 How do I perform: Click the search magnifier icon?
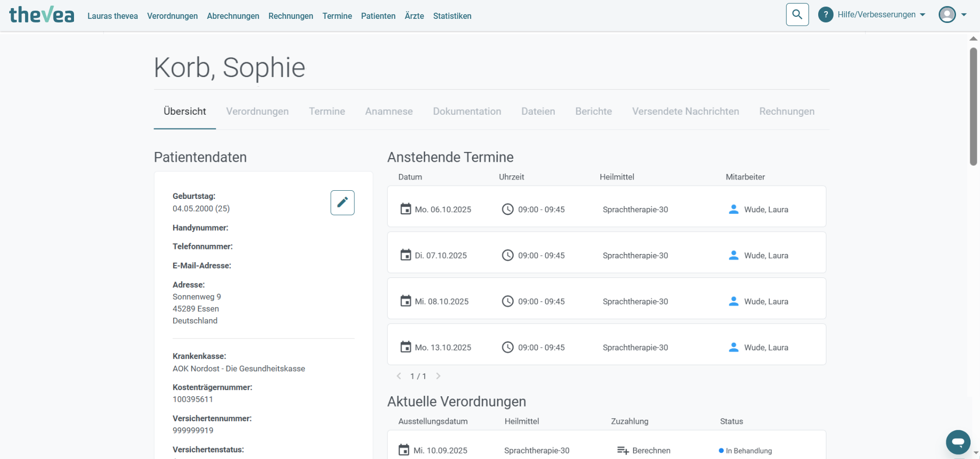(797, 15)
